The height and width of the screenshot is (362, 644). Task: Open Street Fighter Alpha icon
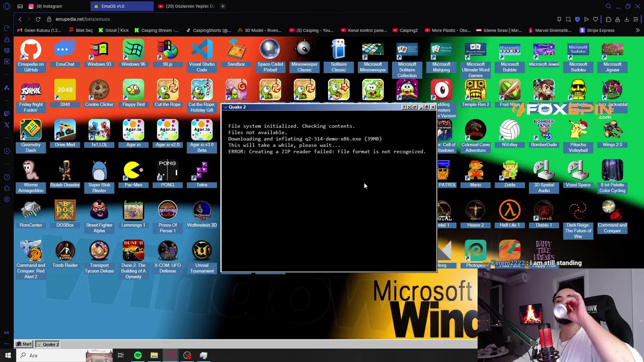pos(99,217)
